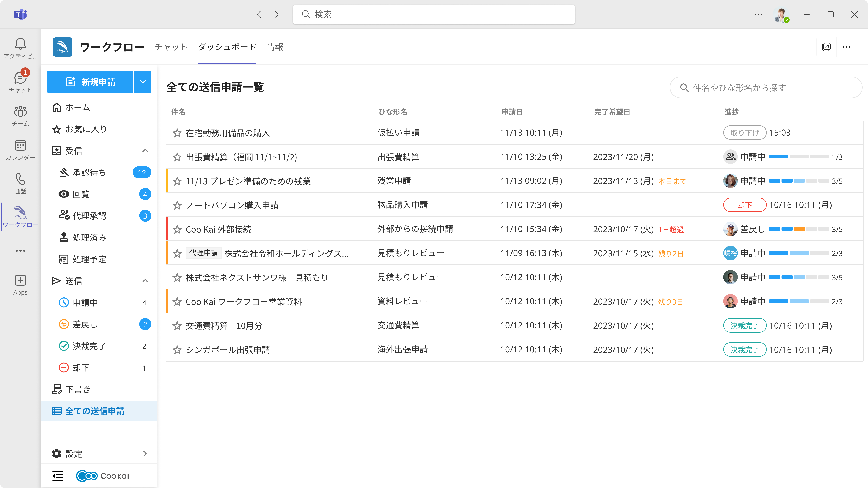Open the Calendar icon in Teams sidebar
This screenshot has height=488, width=868.
point(20,145)
